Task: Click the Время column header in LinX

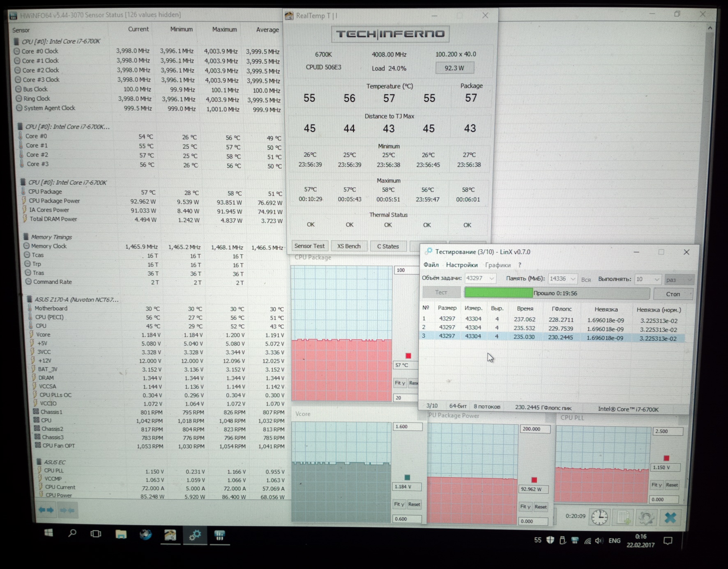Action: 525,308
